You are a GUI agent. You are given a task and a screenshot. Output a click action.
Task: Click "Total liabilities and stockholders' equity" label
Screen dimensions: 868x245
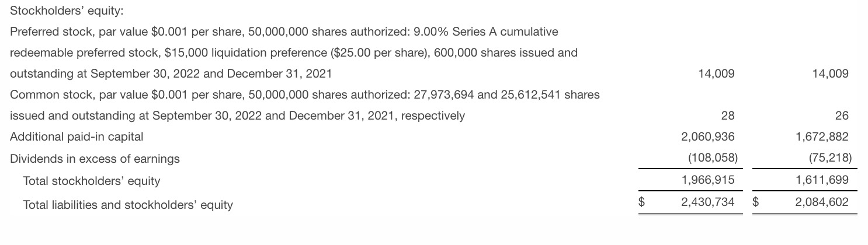pos(127,205)
